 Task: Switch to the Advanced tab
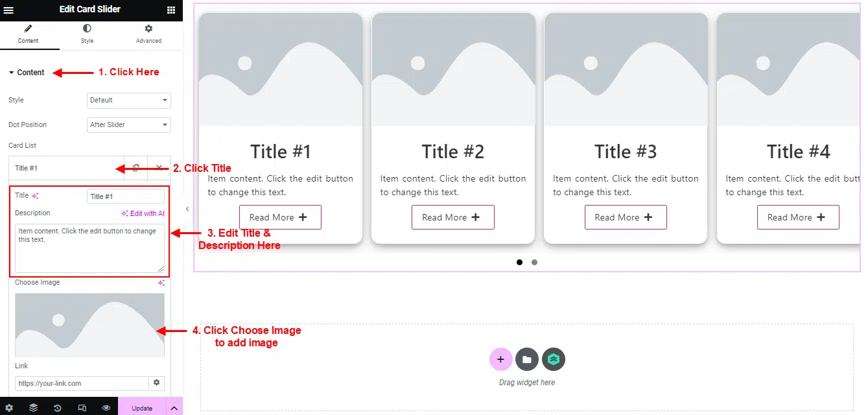148,34
